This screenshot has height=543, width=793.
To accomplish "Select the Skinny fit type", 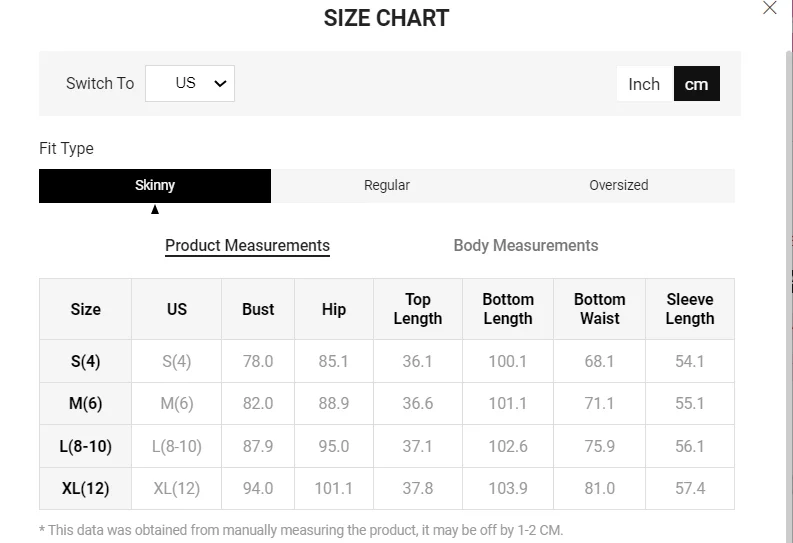I will (x=155, y=185).
